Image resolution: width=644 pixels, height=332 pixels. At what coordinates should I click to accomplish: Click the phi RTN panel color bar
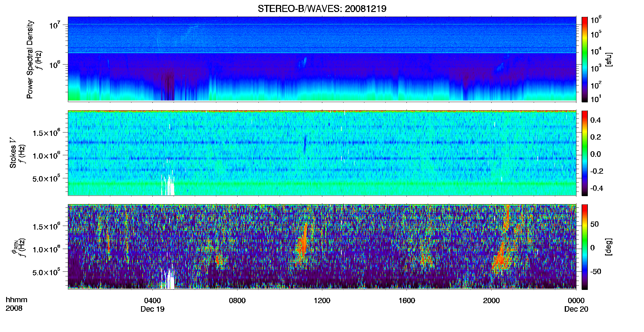point(585,247)
